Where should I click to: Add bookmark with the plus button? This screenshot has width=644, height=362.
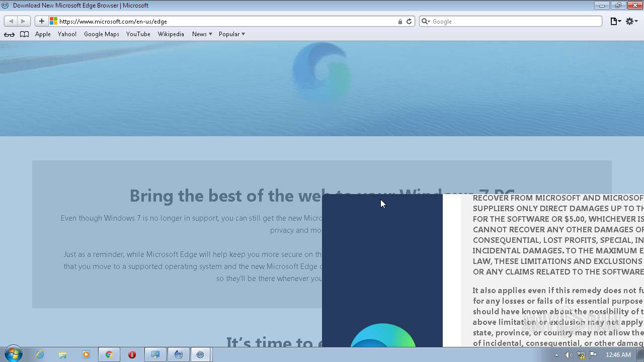pos(42,21)
